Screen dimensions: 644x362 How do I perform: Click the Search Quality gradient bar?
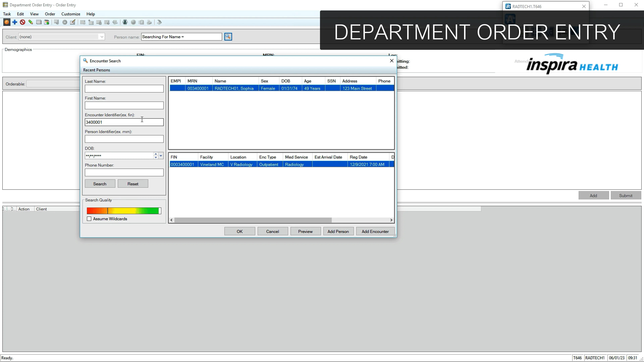click(124, 211)
